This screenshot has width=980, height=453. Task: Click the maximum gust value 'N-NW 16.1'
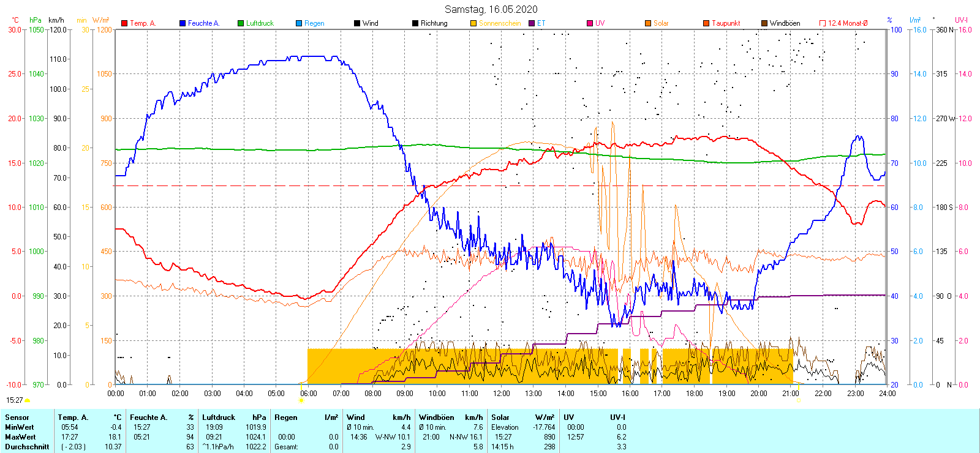(x=466, y=437)
